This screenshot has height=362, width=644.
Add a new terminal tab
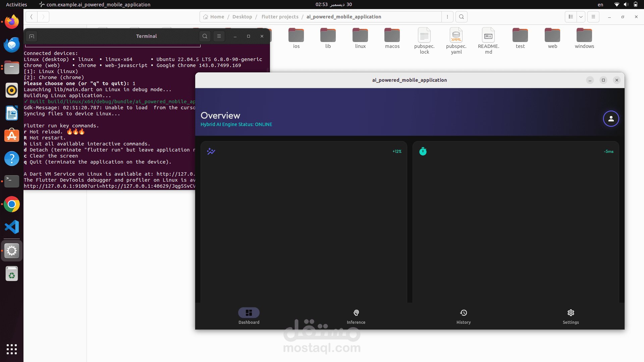[x=32, y=36]
